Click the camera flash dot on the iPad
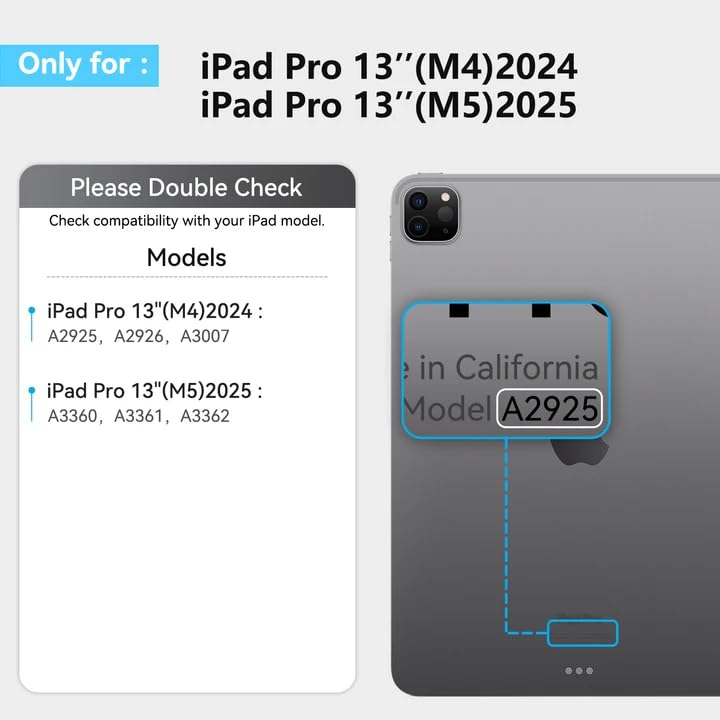 (445, 197)
